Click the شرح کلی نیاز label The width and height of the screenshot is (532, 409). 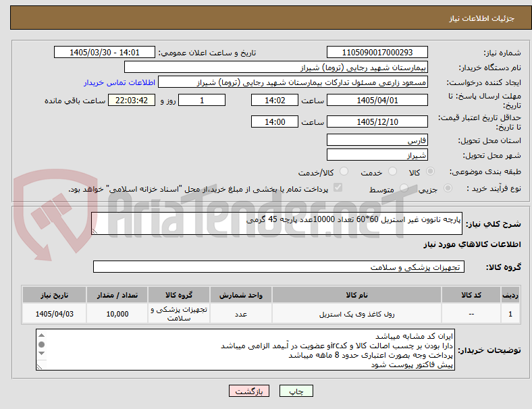click(493, 224)
